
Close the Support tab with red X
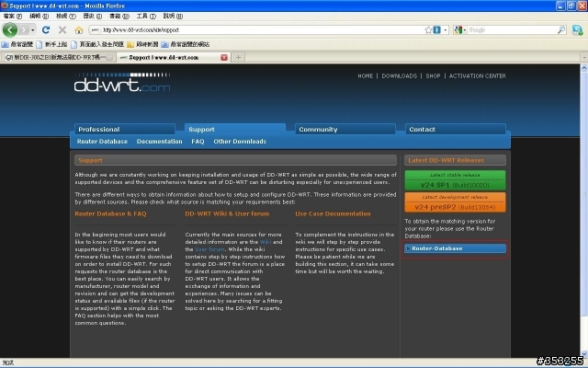224,57
